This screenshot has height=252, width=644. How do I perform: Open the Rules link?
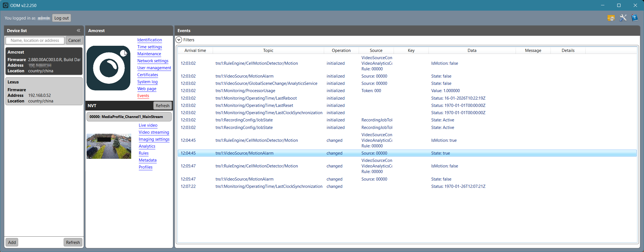[x=143, y=153]
